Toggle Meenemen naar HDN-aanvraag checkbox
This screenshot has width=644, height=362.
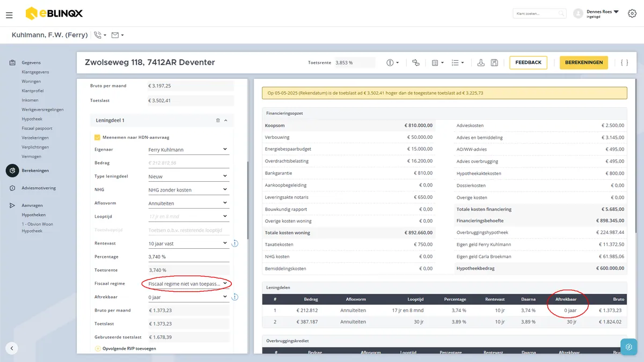[97, 137]
